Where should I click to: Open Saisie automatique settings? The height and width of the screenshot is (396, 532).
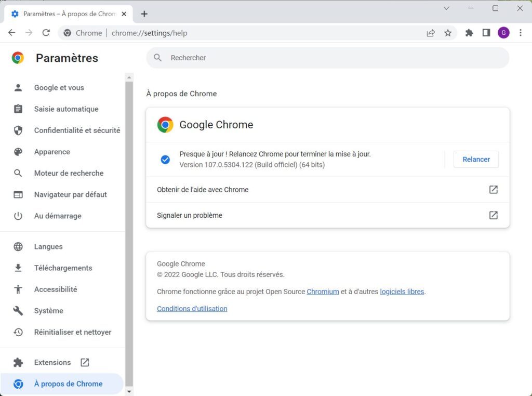coord(62,109)
